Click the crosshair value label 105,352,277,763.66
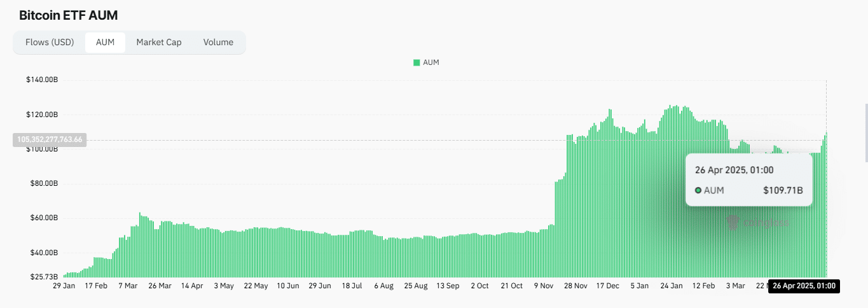The height and width of the screenshot is (308, 868). tap(50, 139)
